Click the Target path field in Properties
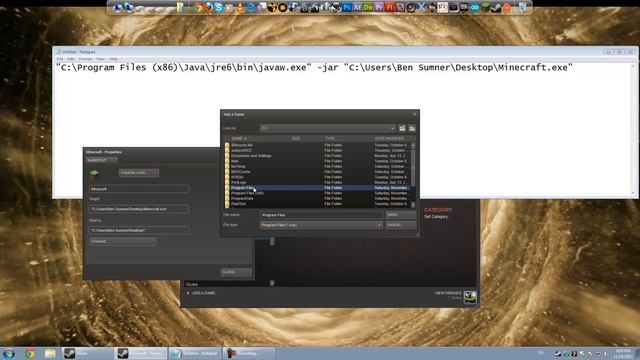The image size is (640, 360). pos(139,209)
